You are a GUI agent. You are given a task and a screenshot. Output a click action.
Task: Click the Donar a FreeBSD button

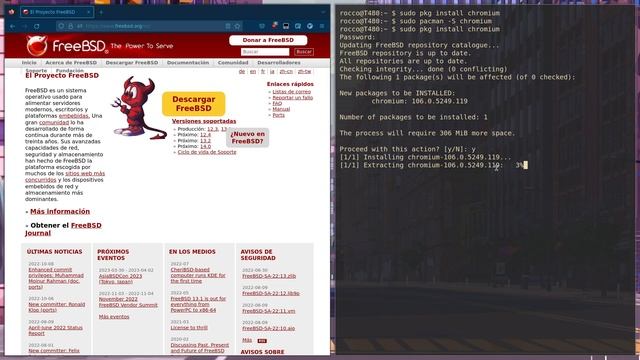pos(268,40)
